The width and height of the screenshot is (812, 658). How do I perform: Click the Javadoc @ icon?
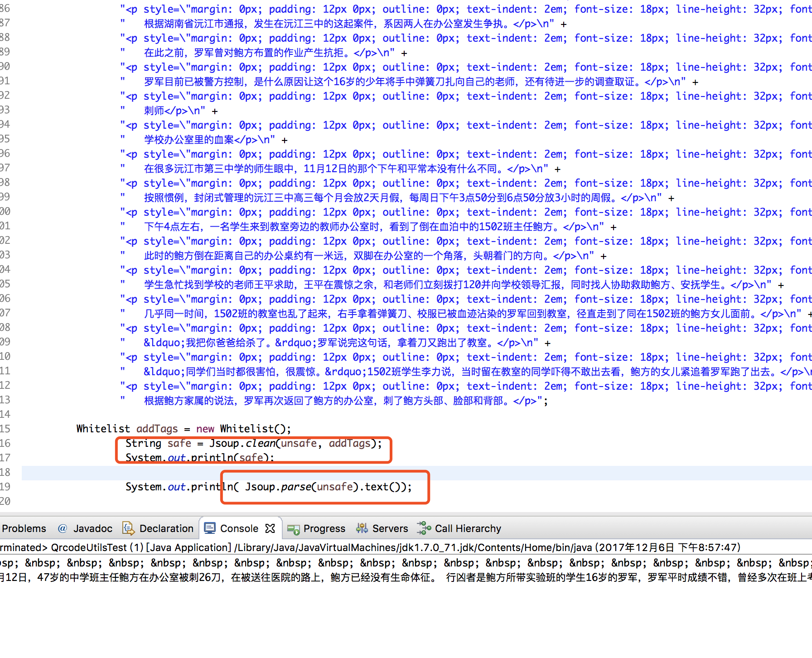tap(62, 528)
